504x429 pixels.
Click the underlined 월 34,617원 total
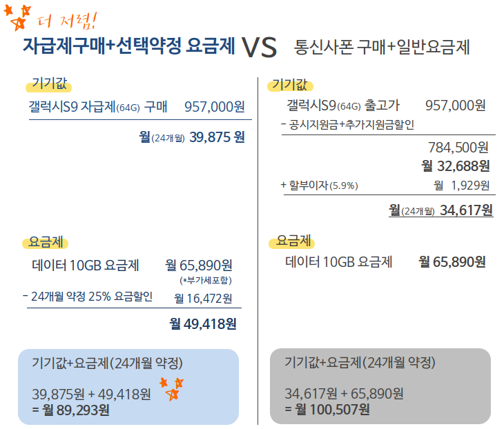[440, 210]
